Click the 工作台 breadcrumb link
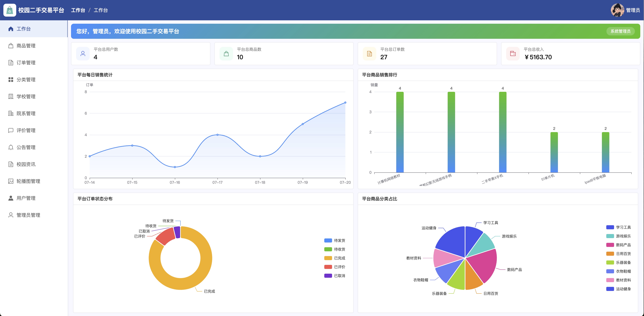 [x=78, y=10]
